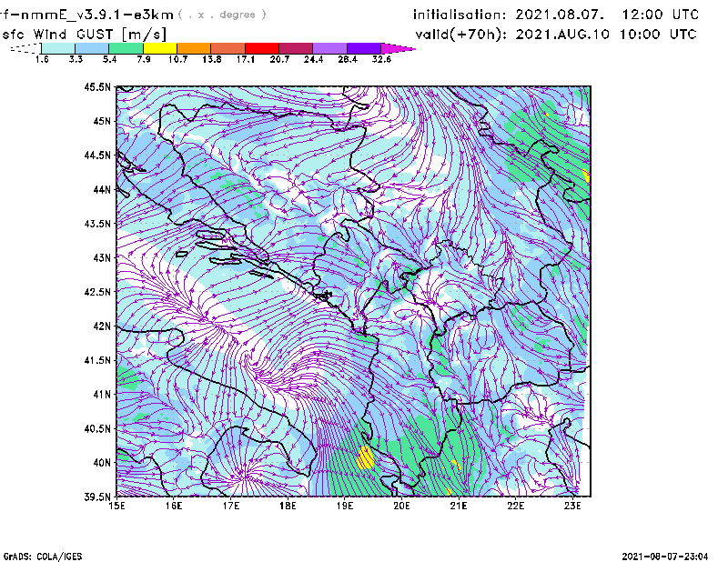Select the deep violet legend swatch
Screen dimensions: 728x562
click(364, 48)
